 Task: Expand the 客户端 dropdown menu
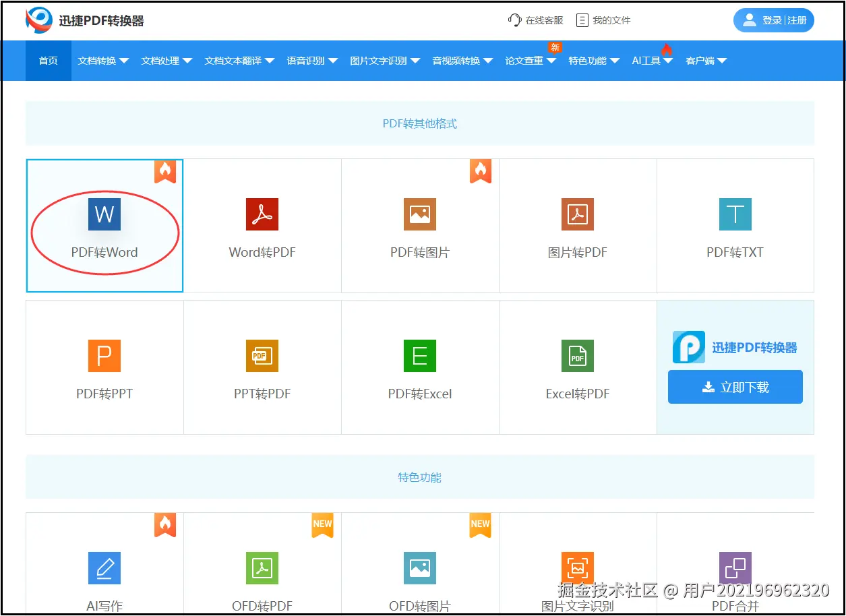click(x=706, y=61)
